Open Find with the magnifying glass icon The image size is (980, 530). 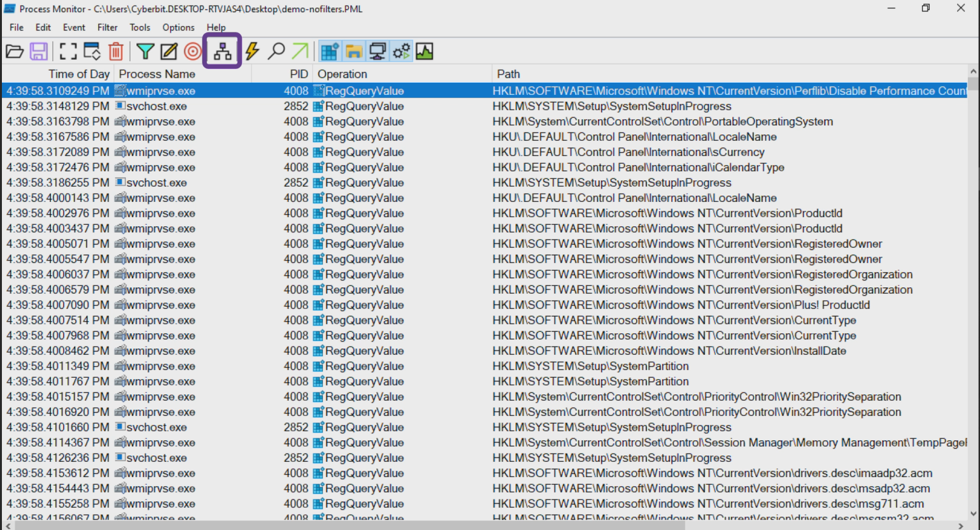(x=276, y=52)
